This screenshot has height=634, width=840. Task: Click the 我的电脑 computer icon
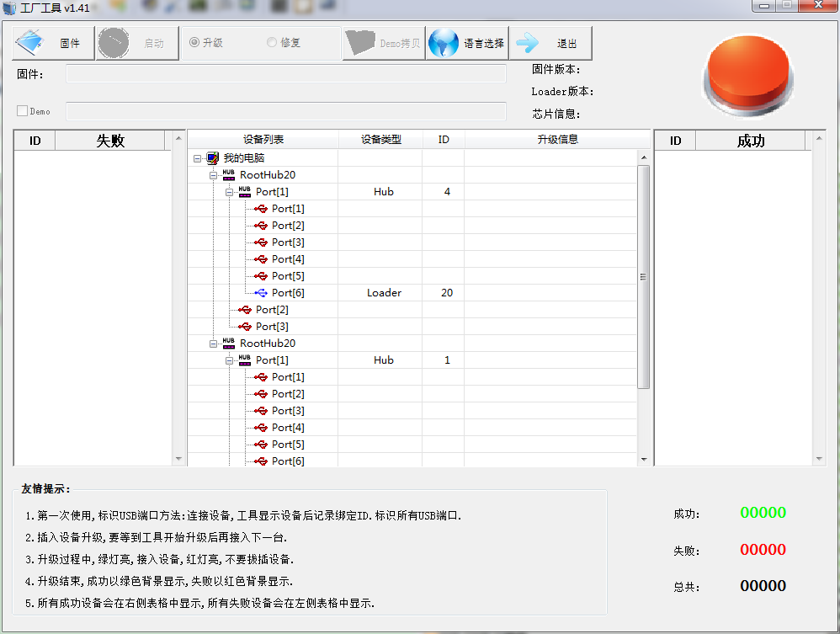click(x=213, y=157)
